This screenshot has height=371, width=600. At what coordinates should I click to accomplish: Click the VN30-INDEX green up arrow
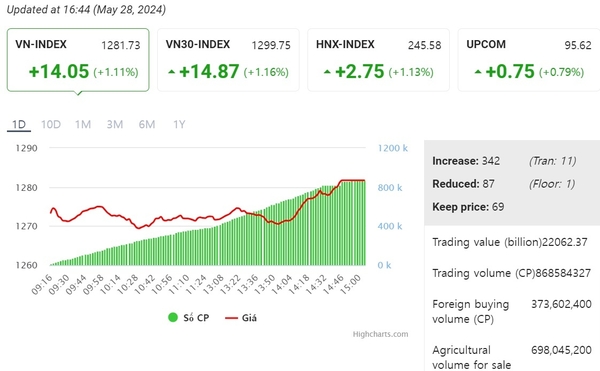(x=172, y=72)
